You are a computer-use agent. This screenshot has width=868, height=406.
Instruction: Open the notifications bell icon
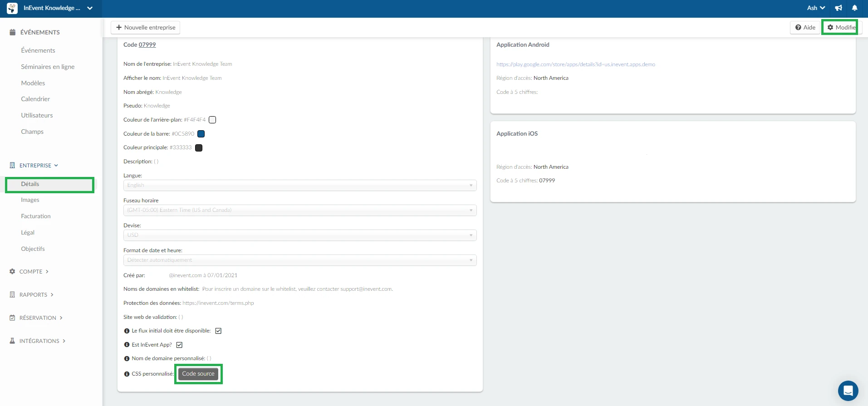854,8
